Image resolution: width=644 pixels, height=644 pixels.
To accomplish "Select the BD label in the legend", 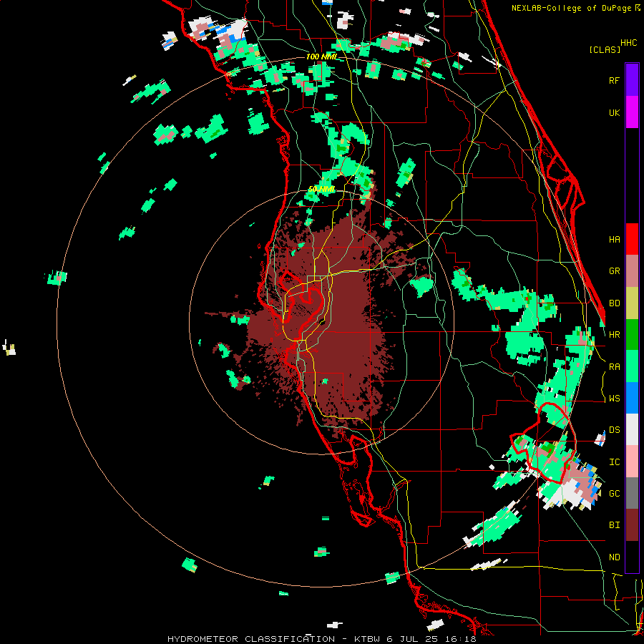I will click(x=614, y=303).
